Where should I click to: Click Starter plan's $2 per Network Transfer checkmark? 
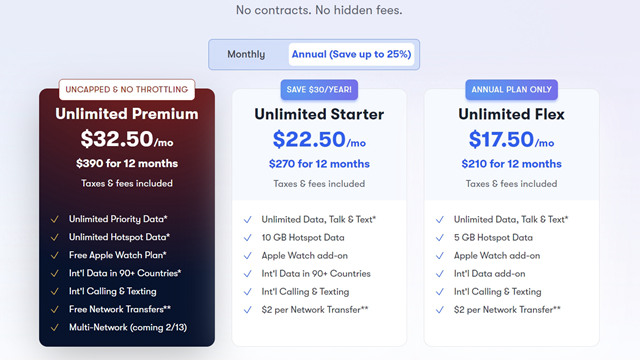pos(247,310)
